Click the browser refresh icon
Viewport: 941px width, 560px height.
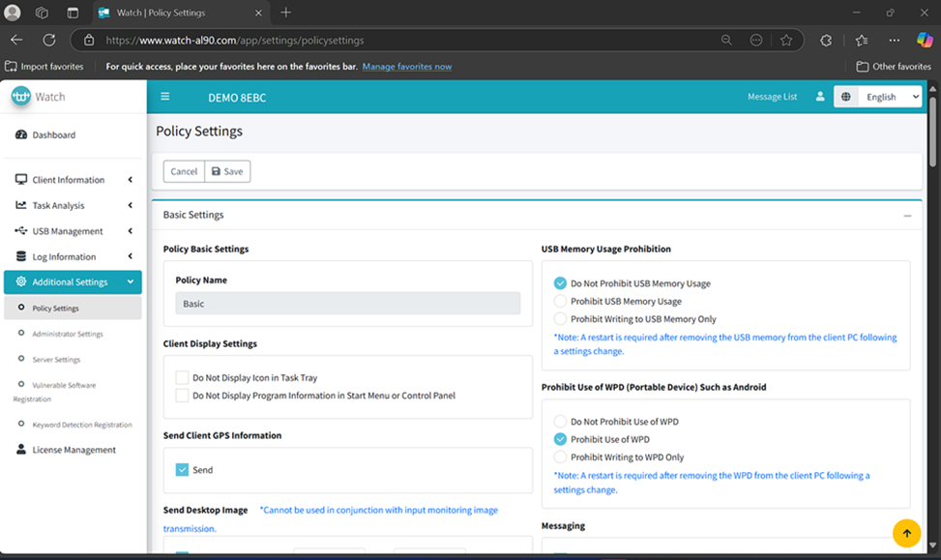click(x=49, y=40)
